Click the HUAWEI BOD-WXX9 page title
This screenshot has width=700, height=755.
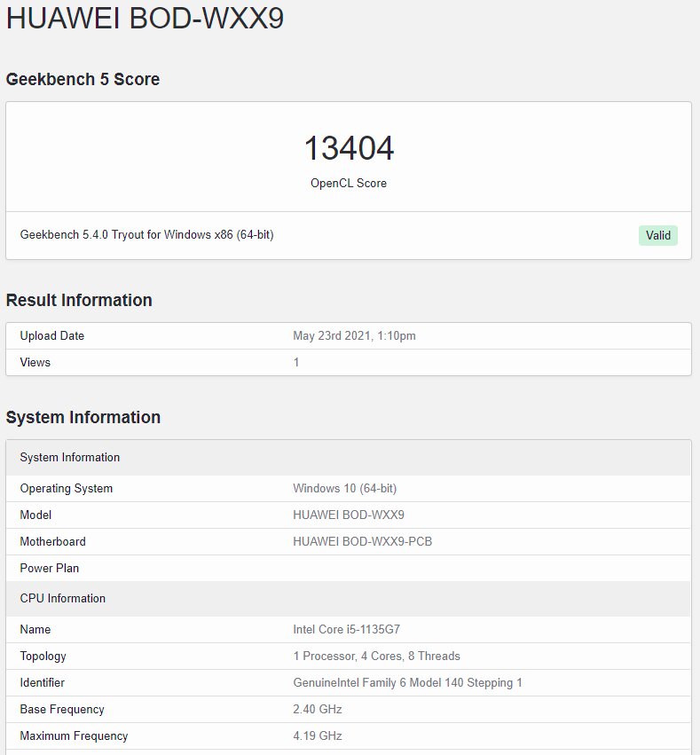[x=145, y=19]
